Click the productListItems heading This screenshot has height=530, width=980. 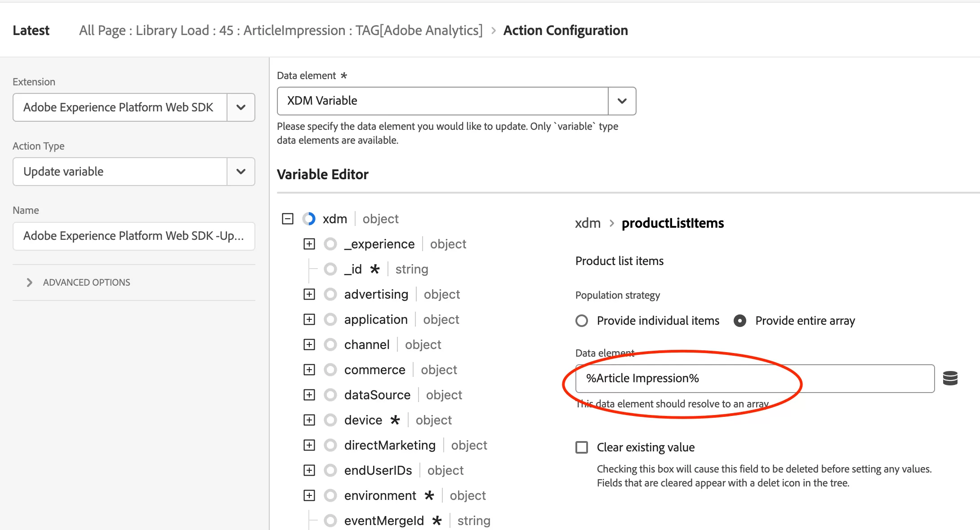point(673,223)
